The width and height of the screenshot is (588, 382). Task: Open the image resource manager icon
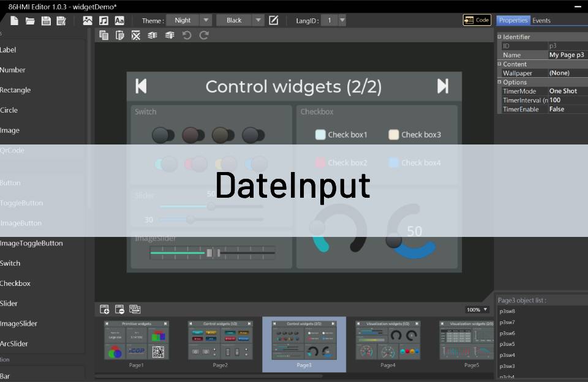(x=88, y=20)
